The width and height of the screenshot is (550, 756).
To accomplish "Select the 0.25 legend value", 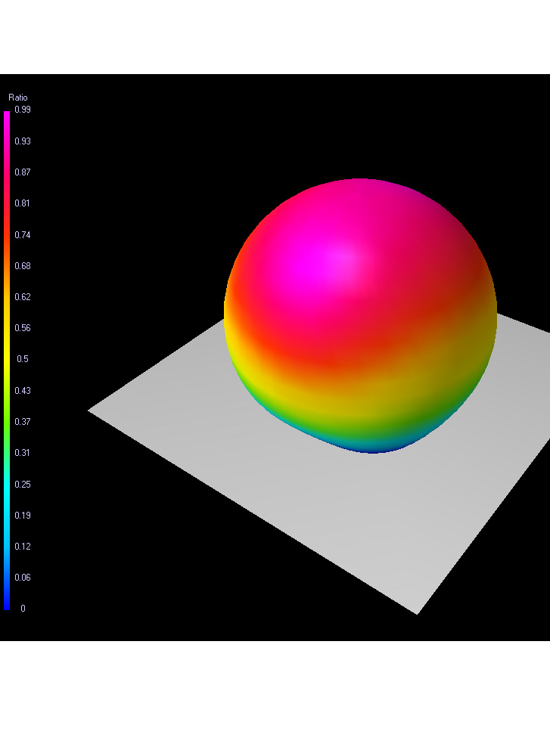I will coord(22,484).
